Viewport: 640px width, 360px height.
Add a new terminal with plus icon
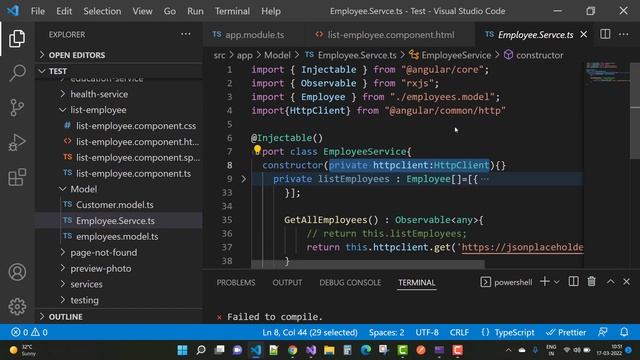click(544, 282)
